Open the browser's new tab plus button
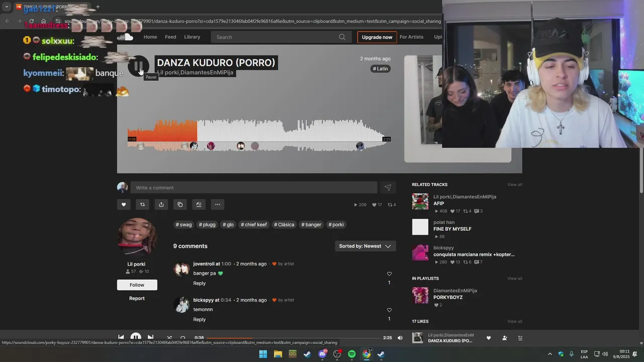644x362 pixels. coord(98,7)
